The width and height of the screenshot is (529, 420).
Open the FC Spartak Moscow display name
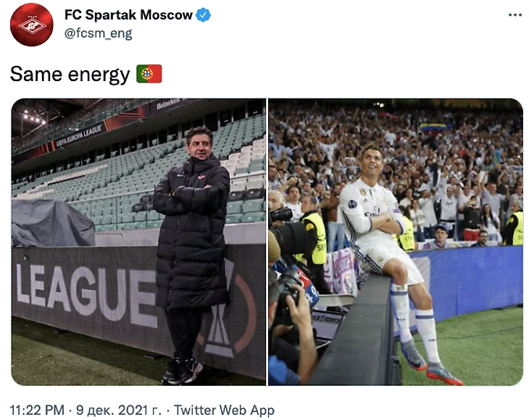[x=128, y=15]
